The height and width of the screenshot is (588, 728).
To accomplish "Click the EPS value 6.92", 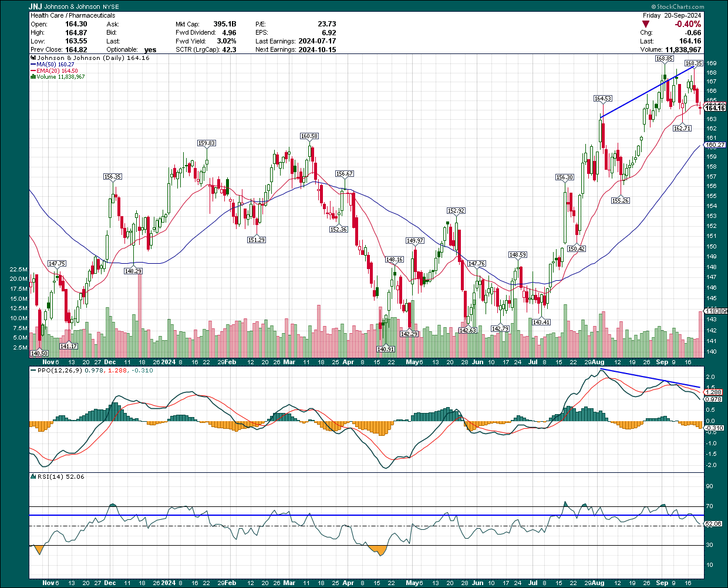I will click(x=329, y=33).
